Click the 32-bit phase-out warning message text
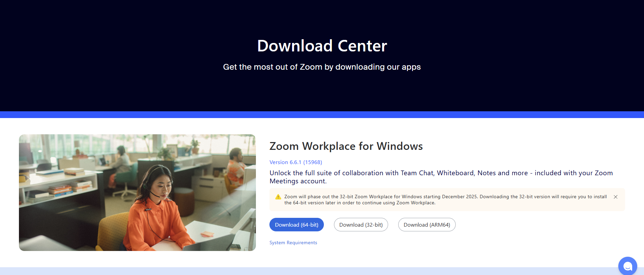The image size is (644, 275). (446, 200)
